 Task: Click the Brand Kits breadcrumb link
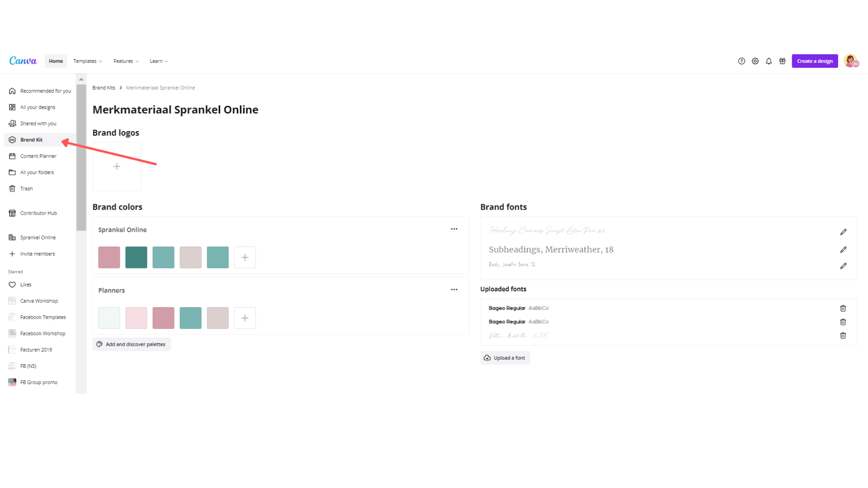coord(104,88)
